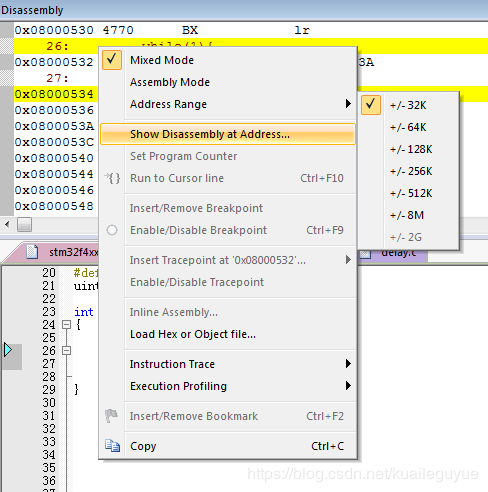Click the disassembly horizontal scrollbar thumb
488x492 pixels.
[x=25, y=224]
